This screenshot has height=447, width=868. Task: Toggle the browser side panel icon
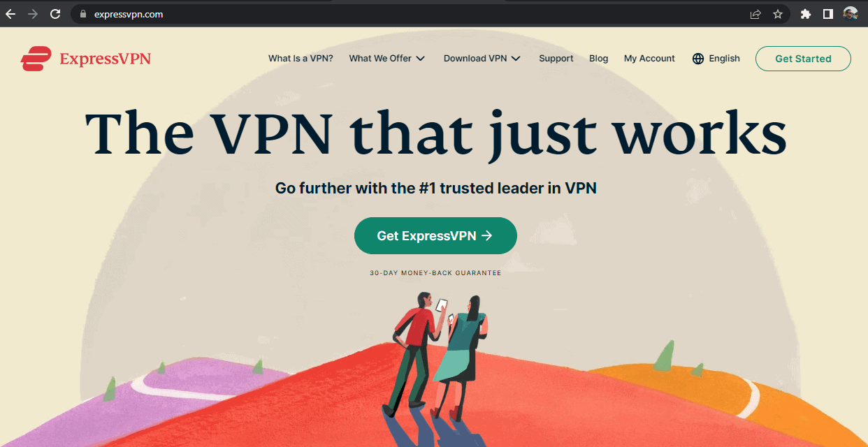click(828, 14)
